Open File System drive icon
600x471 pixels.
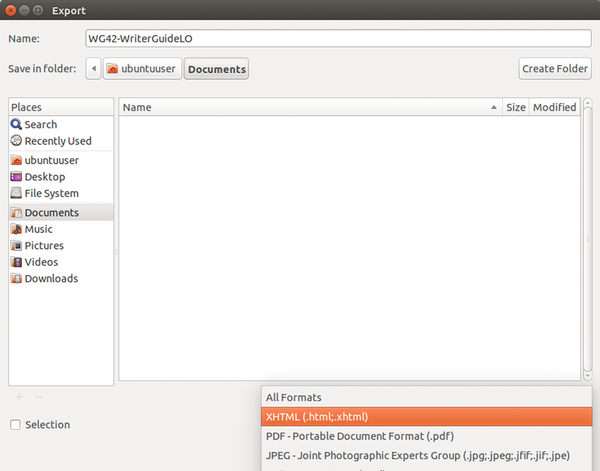16,194
